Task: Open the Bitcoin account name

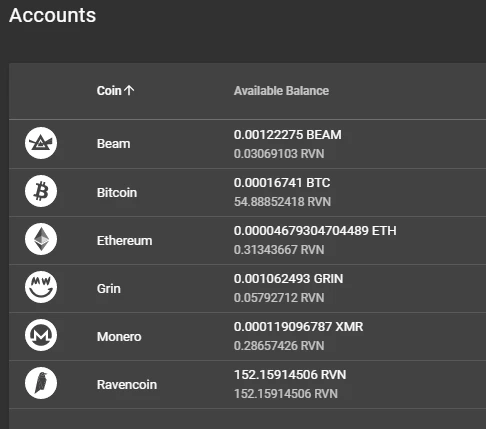Action: (117, 192)
